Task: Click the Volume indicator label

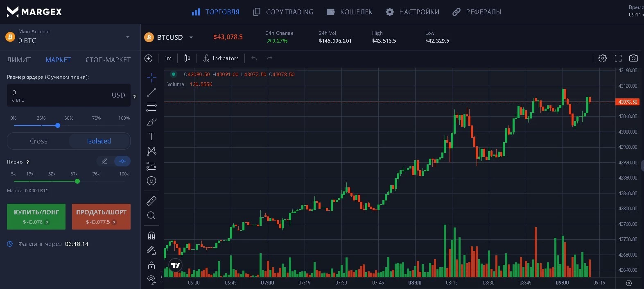Action: pos(176,84)
